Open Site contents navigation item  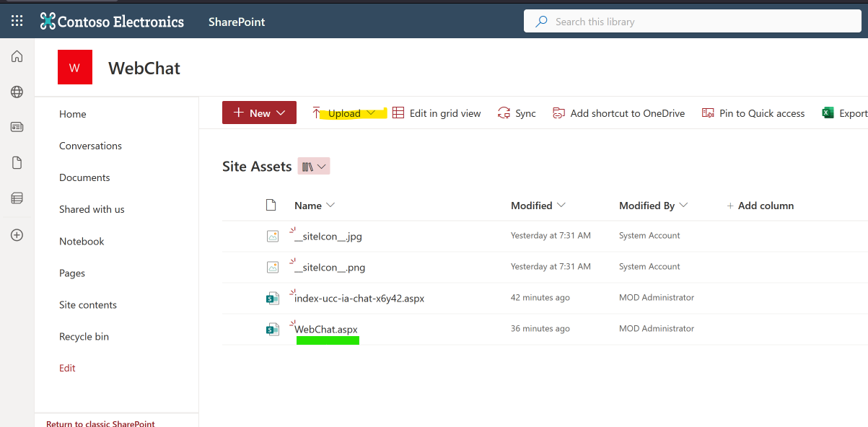coord(88,305)
